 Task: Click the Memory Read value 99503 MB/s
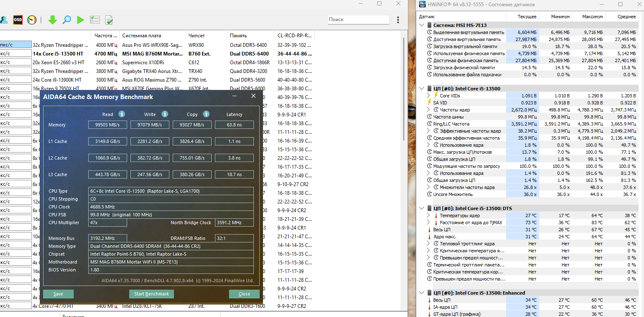click(x=108, y=125)
